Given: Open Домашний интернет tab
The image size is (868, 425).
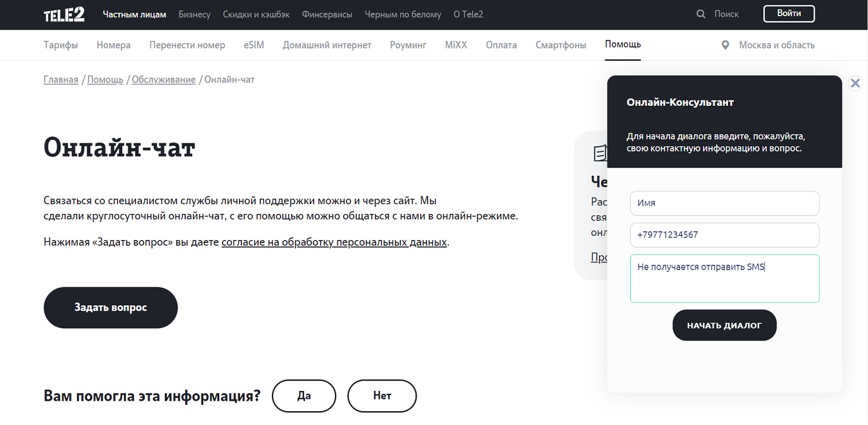Looking at the screenshot, I should [327, 45].
